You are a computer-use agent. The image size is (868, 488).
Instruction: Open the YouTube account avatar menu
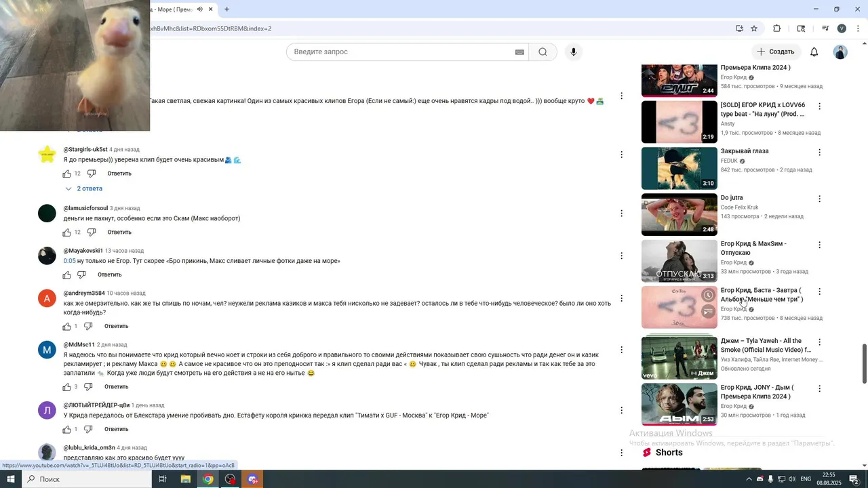tap(840, 52)
